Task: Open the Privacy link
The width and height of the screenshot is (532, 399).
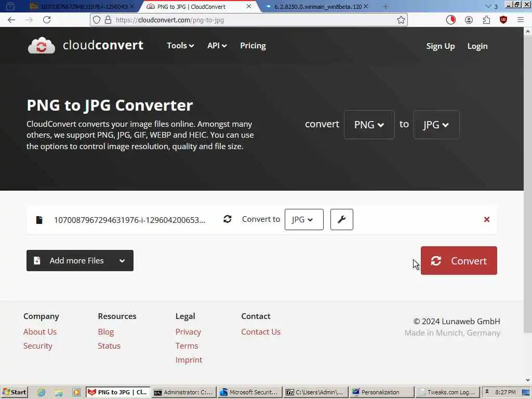Action: coord(188,332)
